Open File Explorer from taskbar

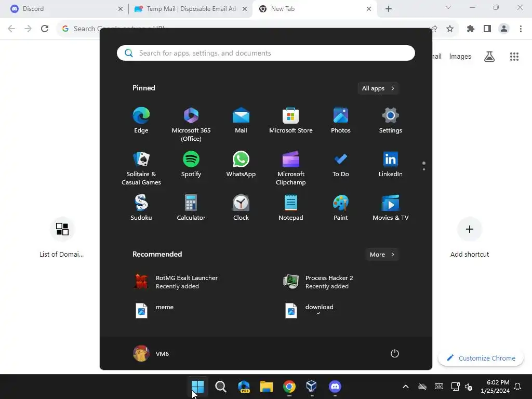(x=267, y=387)
